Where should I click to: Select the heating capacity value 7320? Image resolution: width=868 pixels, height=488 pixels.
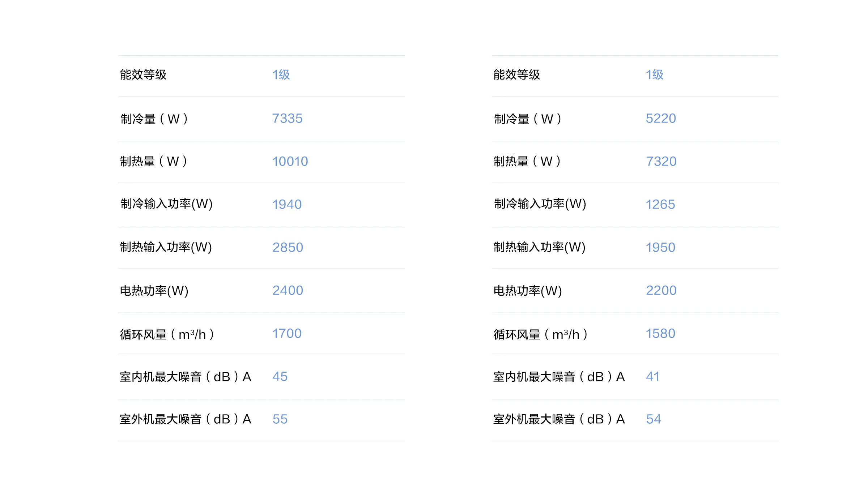click(661, 161)
